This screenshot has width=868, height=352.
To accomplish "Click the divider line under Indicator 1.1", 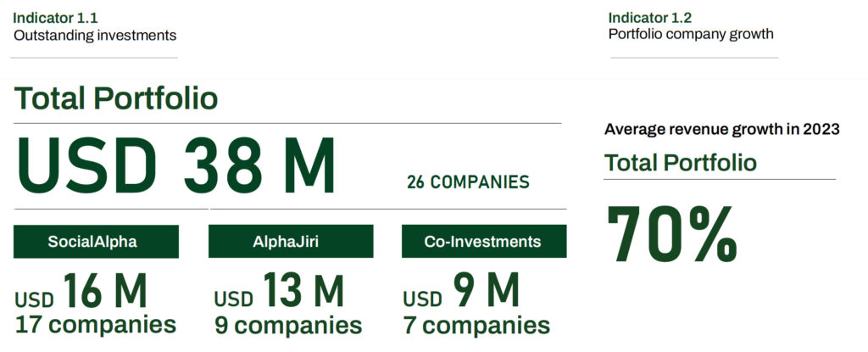I will 94,58.
